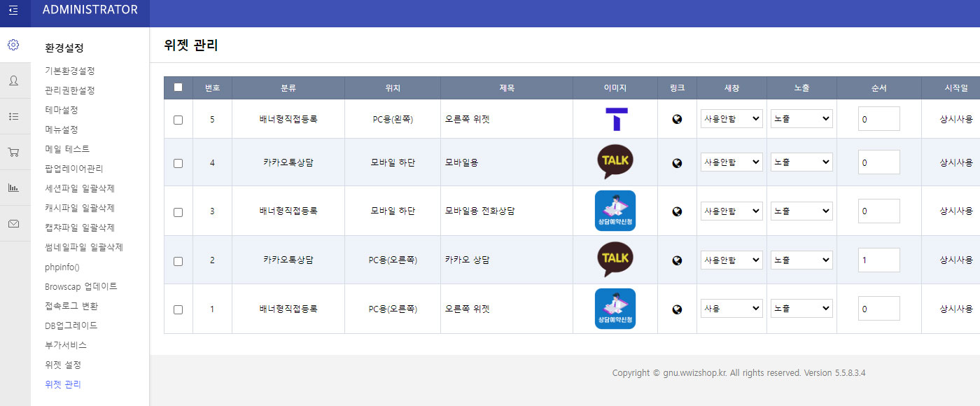Viewport: 980px width, 406px height.
Task: Go to 기본환경설정 in the side menu
Action: point(69,71)
